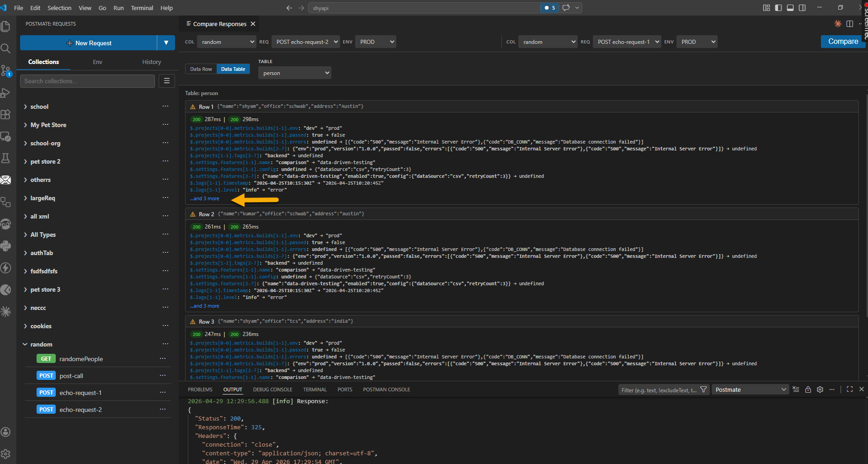Open the New Request dropdown arrow
868x464 pixels.
click(x=166, y=43)
